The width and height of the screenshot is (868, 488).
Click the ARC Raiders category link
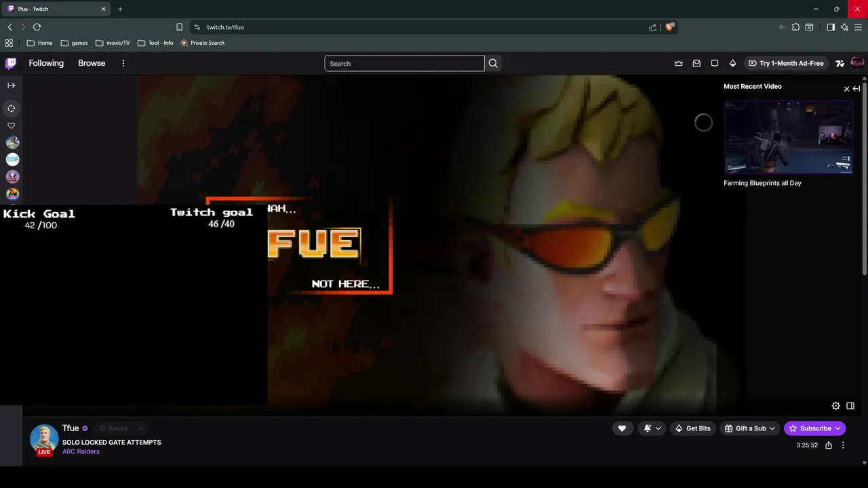tap(81, 451)
